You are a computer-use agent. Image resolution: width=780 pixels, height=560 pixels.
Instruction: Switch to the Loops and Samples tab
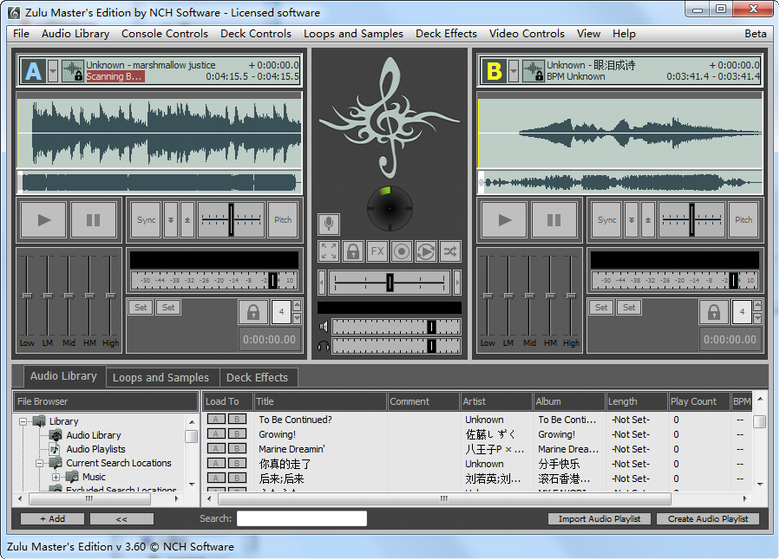click(161, 377)
